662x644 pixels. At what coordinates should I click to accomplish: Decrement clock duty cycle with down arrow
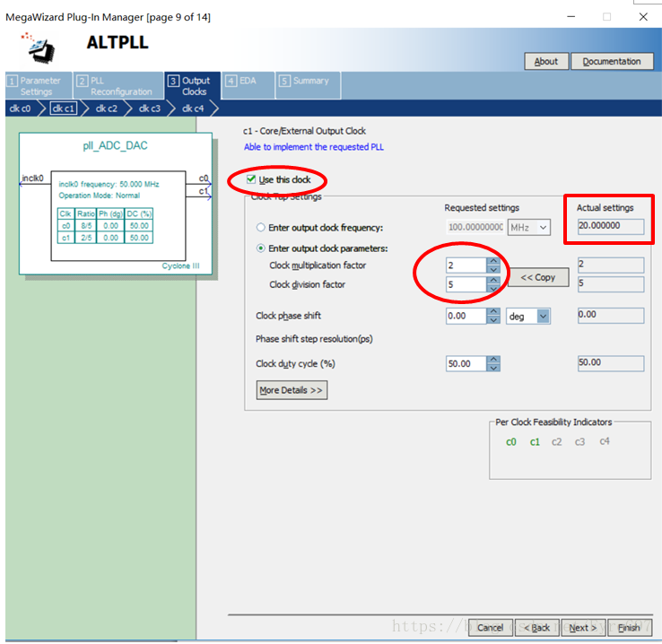tap(493, 368)
